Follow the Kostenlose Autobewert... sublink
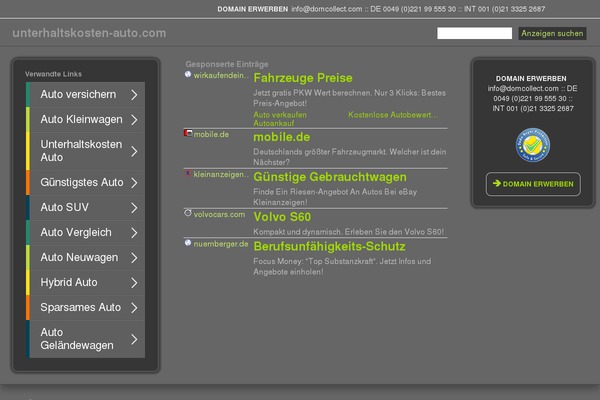The image size is (600, 400). click(393, 115)
